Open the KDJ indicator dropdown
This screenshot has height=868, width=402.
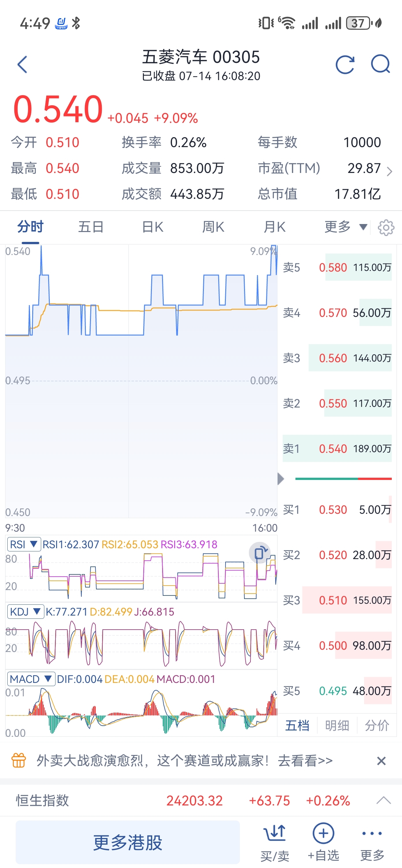[x=26, y=611]
